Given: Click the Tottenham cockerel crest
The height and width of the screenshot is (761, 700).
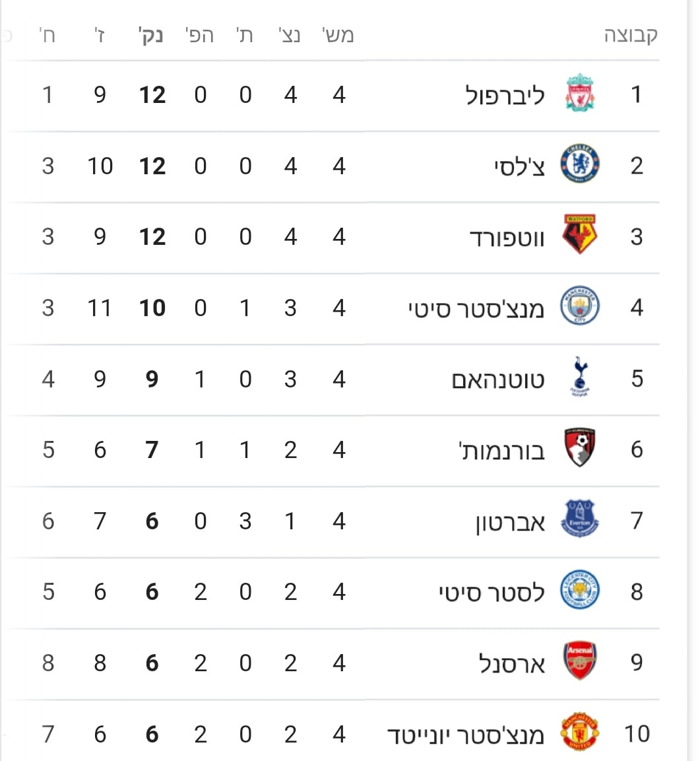Looking at the screenshot, I should (x=580, y=377).
